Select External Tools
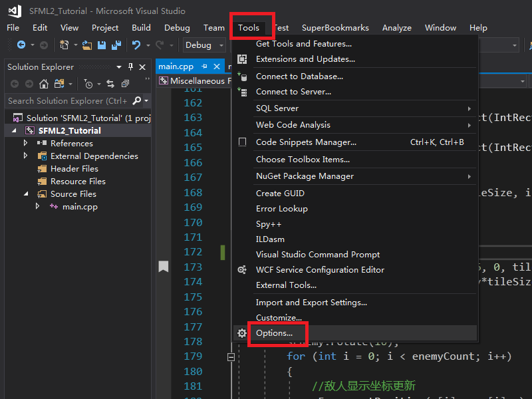The width and height of the screenshot is (532, 399). (x=355, y=285)
